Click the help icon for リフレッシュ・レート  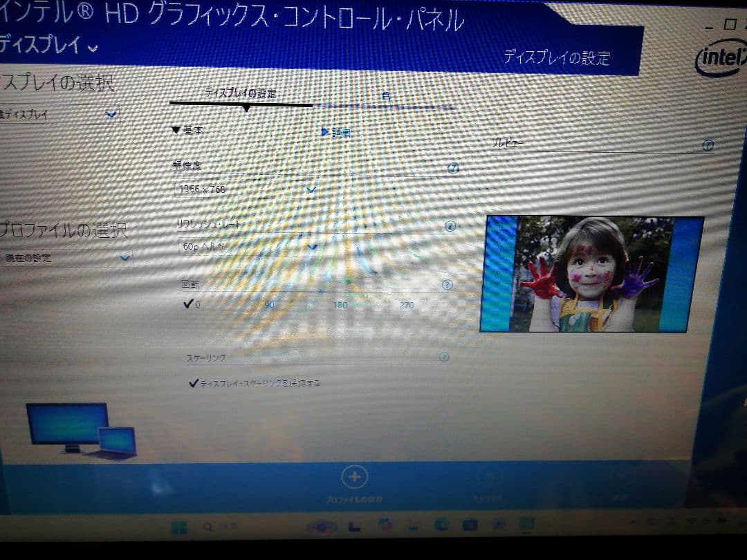coord(450,225)
